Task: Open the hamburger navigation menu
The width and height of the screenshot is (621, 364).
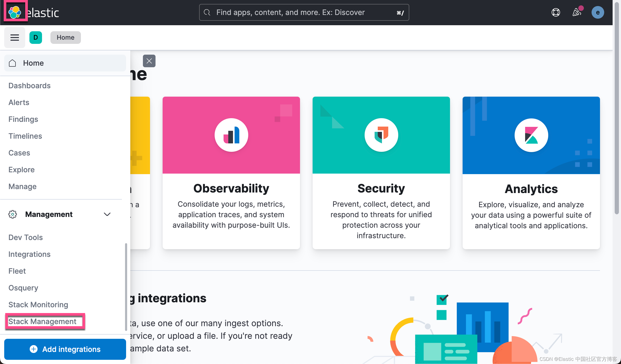Action: point(14,37)
